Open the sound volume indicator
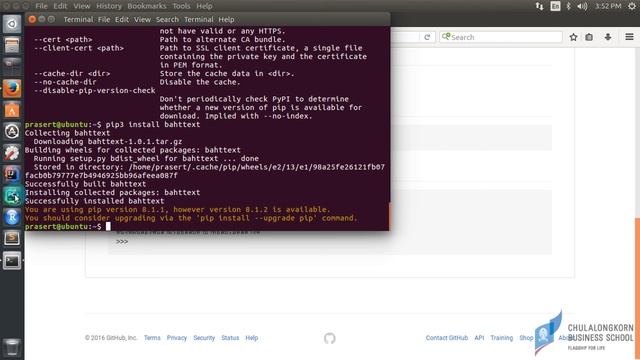This screenshot has height=360, width=640. (582, 6)
